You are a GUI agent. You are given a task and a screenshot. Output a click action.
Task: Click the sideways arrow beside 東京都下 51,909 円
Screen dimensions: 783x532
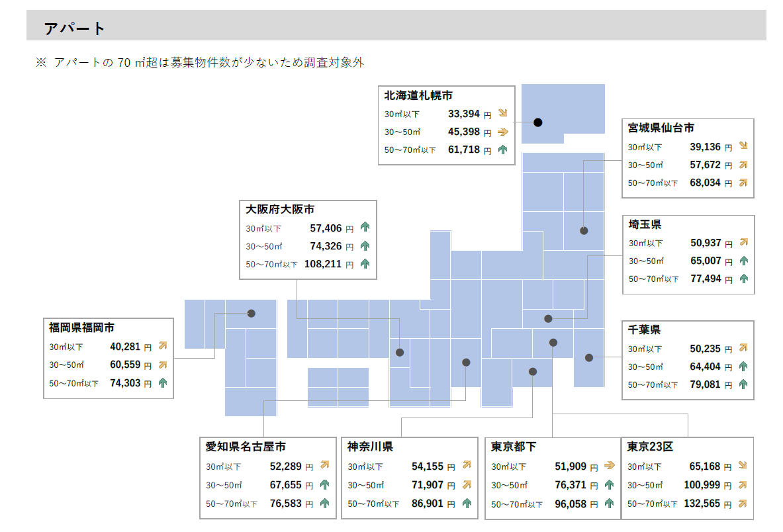610,466
